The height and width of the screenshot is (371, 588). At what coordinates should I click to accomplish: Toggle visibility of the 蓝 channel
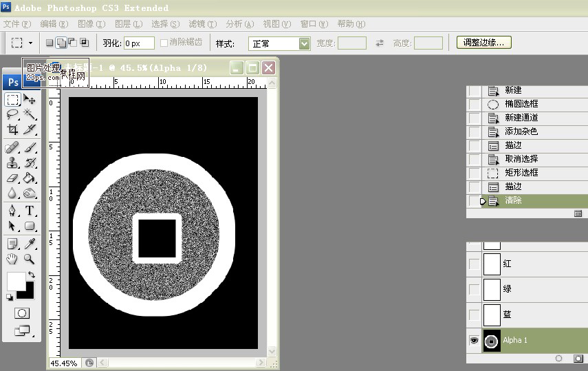474,315
